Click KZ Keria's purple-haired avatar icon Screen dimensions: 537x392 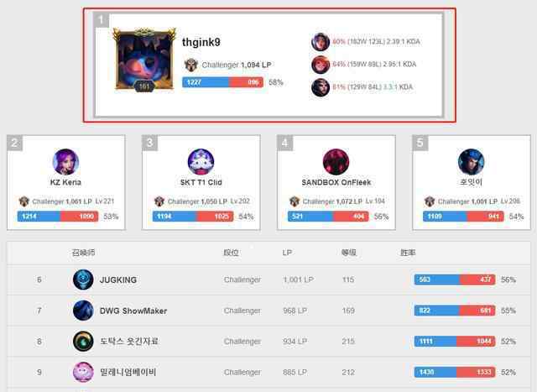65,162
